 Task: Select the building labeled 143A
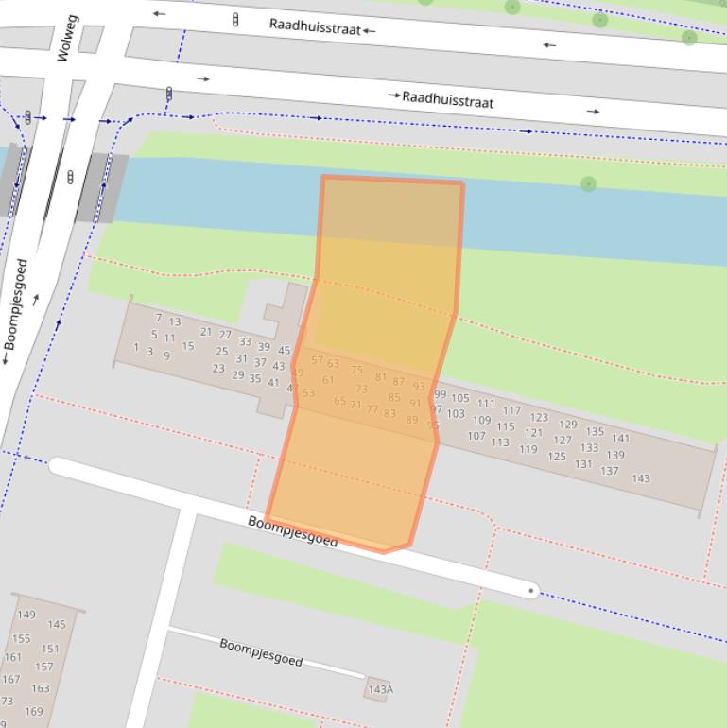pos(379,689)
